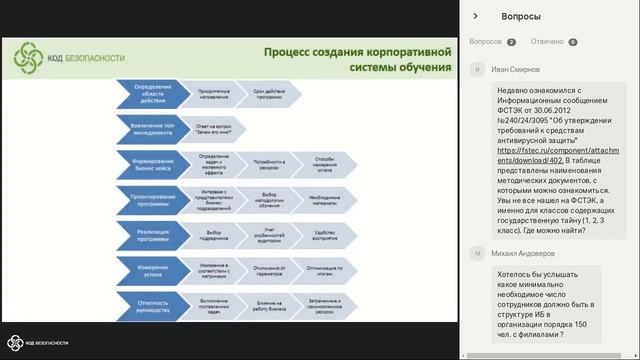Click the Учет особенностей аудитории step
This screenshot has height=360, width=640.
click(269, 236)
